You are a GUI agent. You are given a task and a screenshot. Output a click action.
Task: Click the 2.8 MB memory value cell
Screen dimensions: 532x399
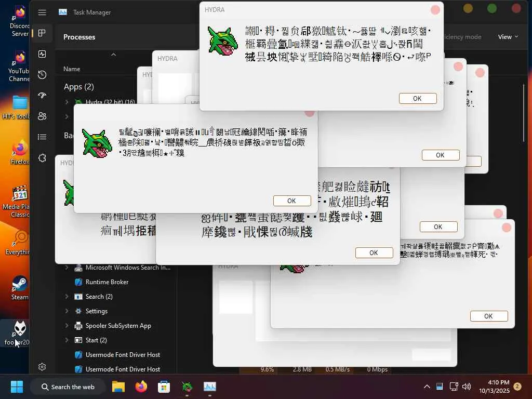[x=302, y=369]
